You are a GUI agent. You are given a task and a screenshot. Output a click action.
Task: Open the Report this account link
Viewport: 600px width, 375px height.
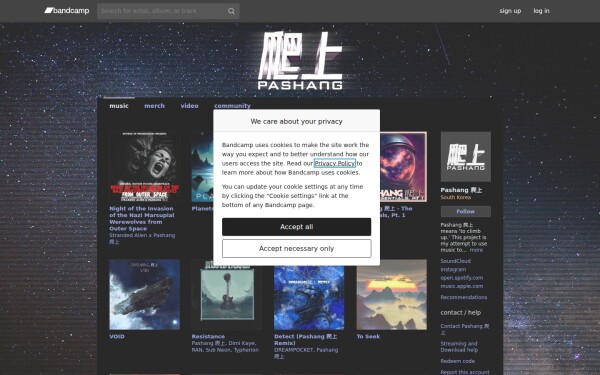[465, 372]
